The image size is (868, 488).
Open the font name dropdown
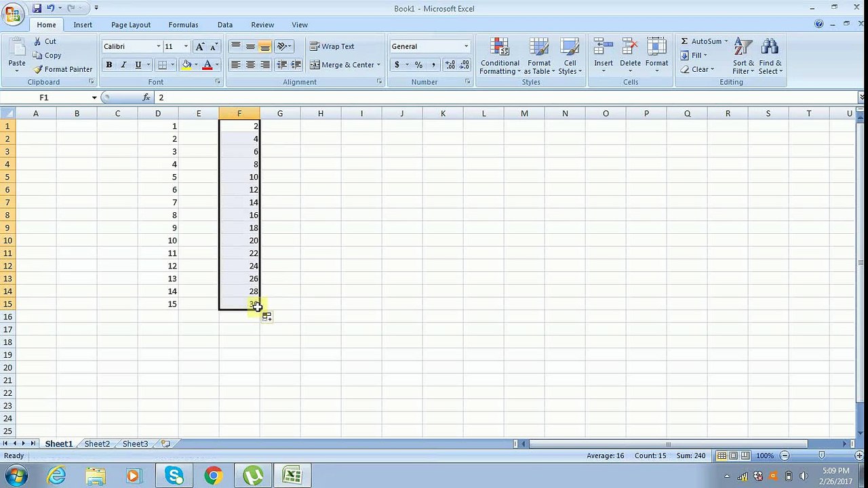[x=159, y=46]
